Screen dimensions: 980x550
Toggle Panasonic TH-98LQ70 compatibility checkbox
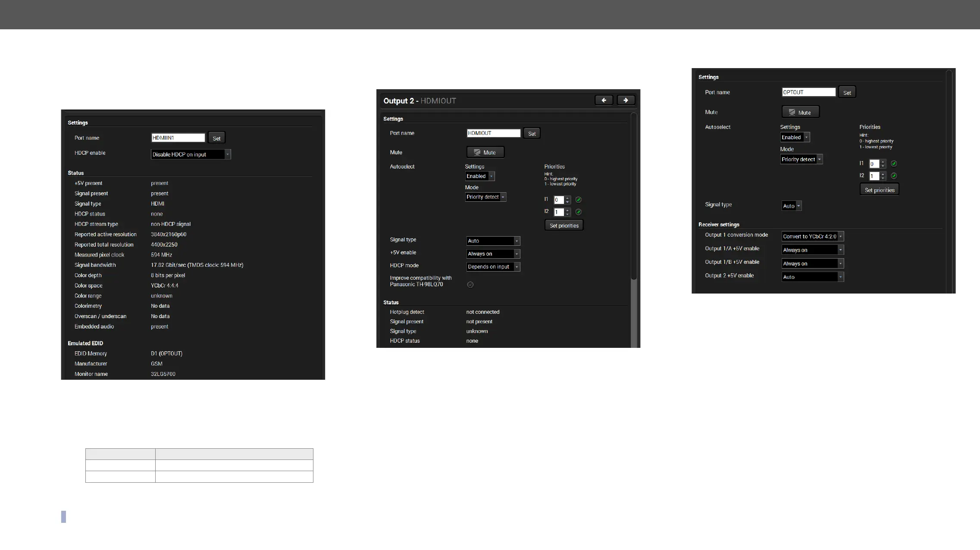click(470, 285)
